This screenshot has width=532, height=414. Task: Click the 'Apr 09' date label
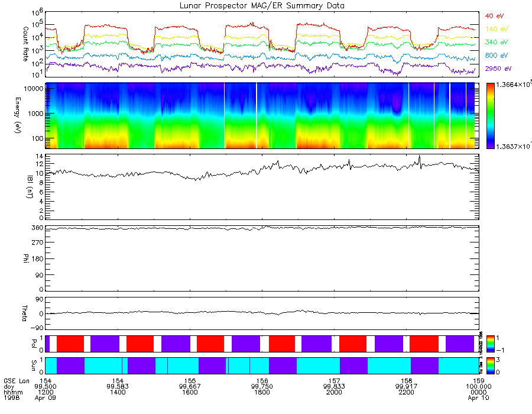(46, 397)
